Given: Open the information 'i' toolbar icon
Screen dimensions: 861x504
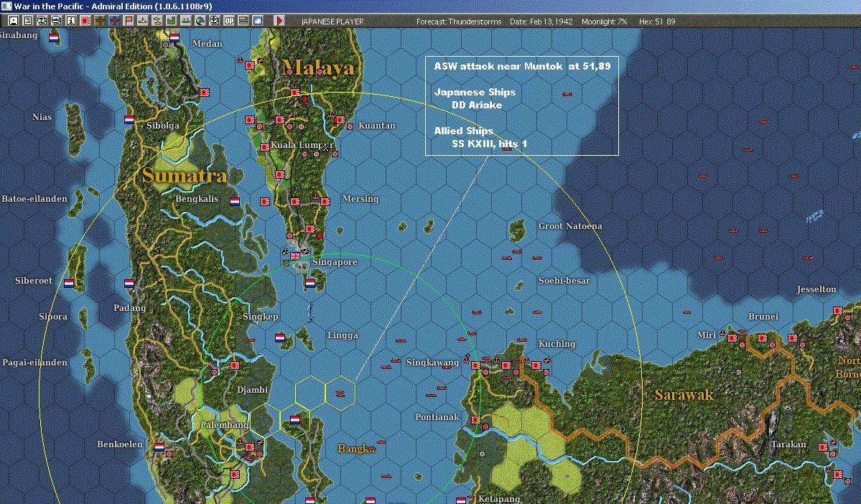Looking at the screenshot, I should tap(71, 21).
